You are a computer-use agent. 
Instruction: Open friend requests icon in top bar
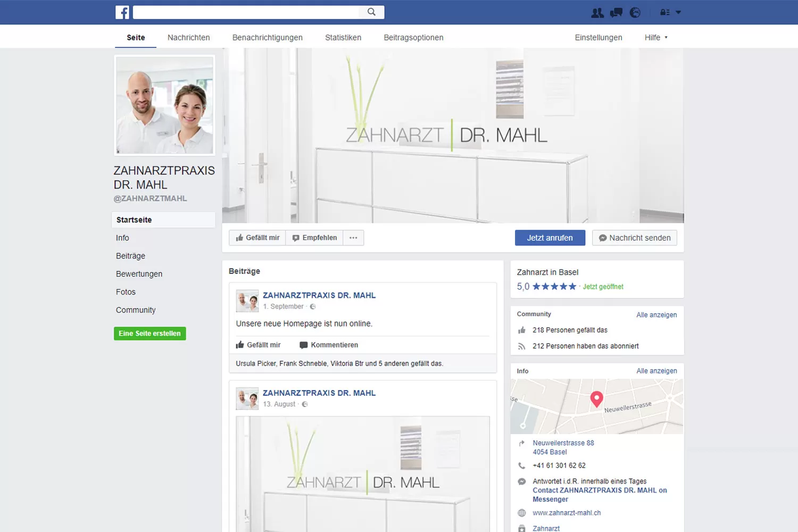pyautogui.click(x=597, y=12)
